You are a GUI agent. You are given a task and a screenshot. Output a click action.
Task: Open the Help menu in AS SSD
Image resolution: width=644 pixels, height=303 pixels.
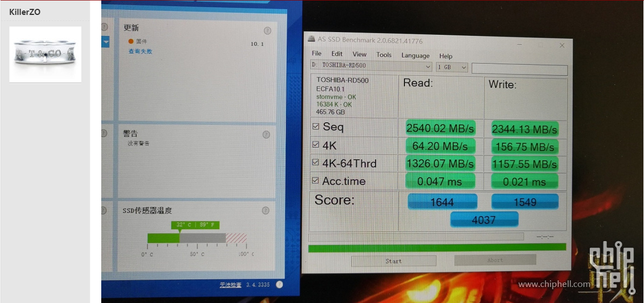click(x=445, y=56)
